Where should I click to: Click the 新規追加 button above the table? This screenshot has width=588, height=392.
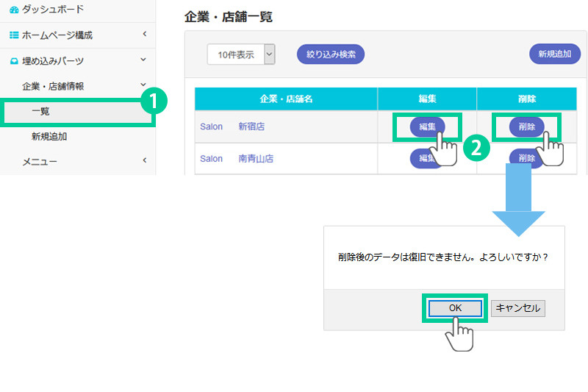click(555, 54)
